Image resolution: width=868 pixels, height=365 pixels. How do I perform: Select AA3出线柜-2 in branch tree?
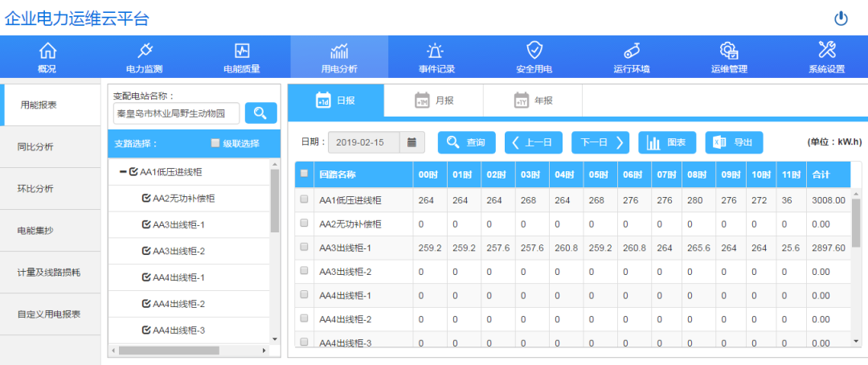(x=178, y=251)
